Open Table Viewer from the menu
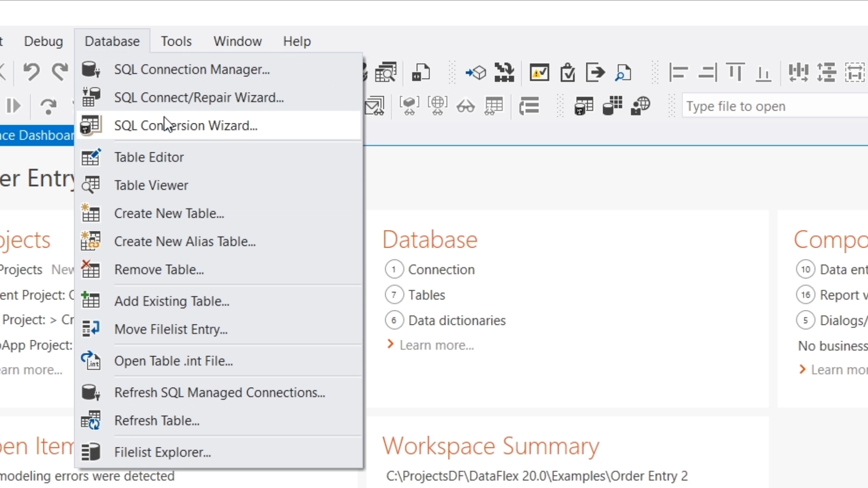Screen dimensions: 868x488 [151, 185]
